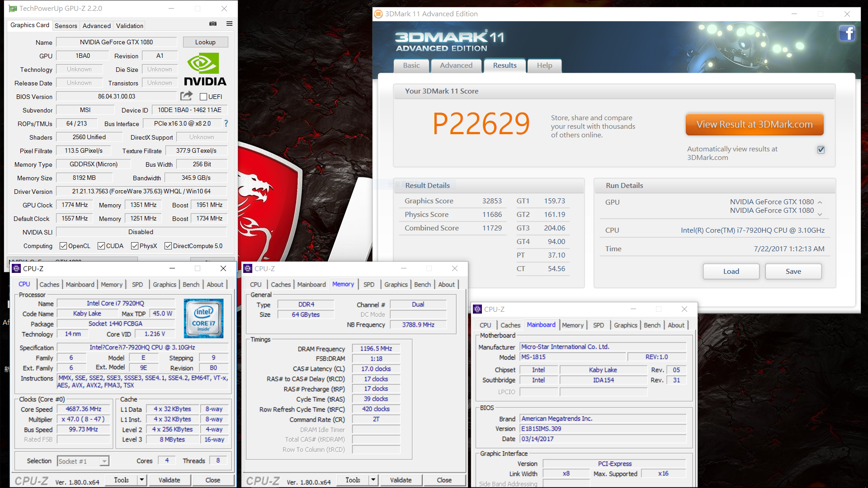The height and width of the screenshot is (488, 868).
Task: Select Bench tab in left CPU-Z
Action: (x=191, y=284)
